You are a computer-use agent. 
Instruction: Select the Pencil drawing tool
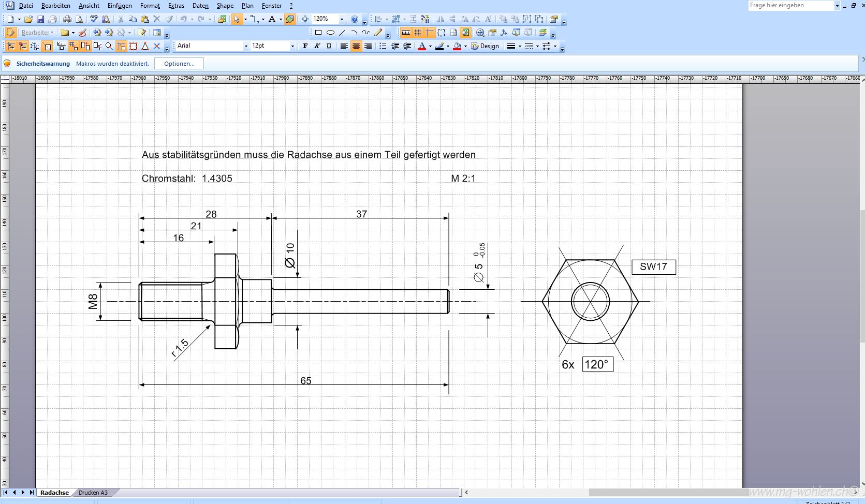click(x=378, y=32)
